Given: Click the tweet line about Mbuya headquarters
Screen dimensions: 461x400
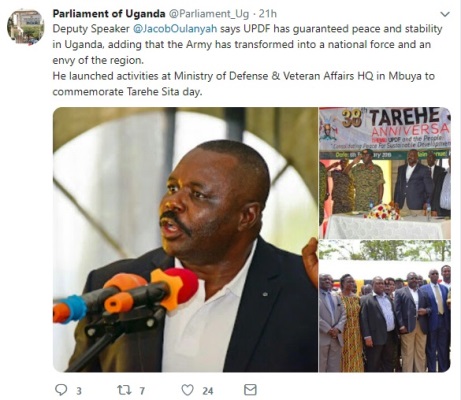Looking at the screenshot, I should click(243, 76).
